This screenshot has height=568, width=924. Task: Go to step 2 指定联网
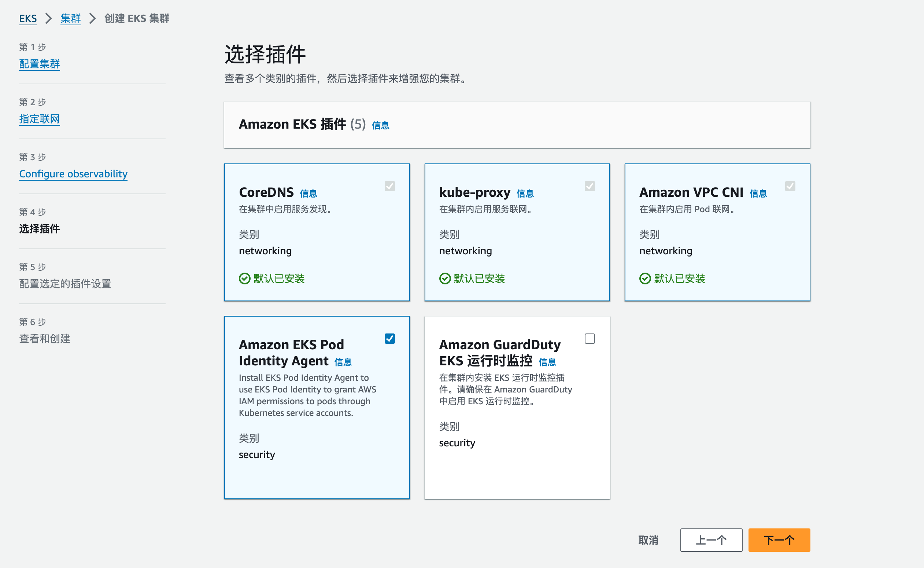tap(40, 119)
